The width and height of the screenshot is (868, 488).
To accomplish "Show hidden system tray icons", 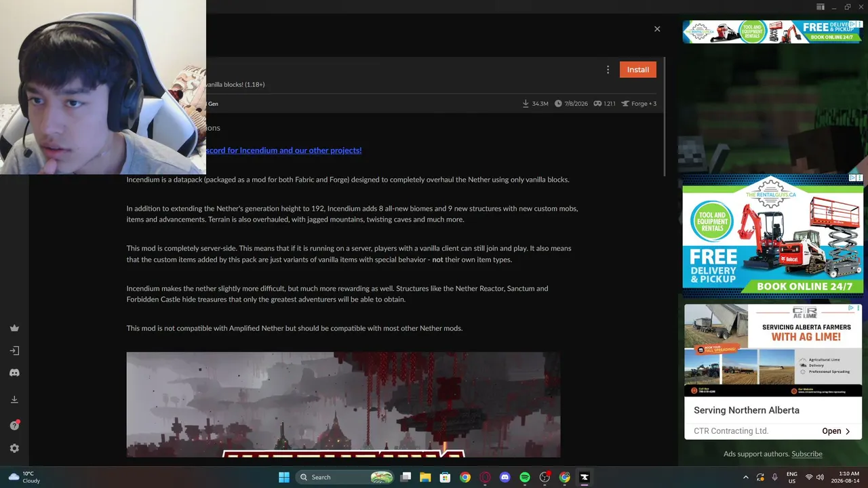I will coord(746,477).
